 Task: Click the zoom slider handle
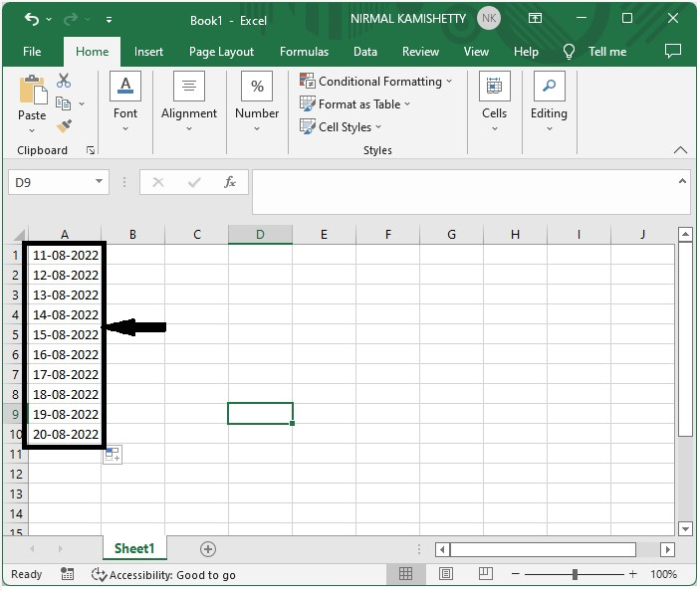click(575, 574)
